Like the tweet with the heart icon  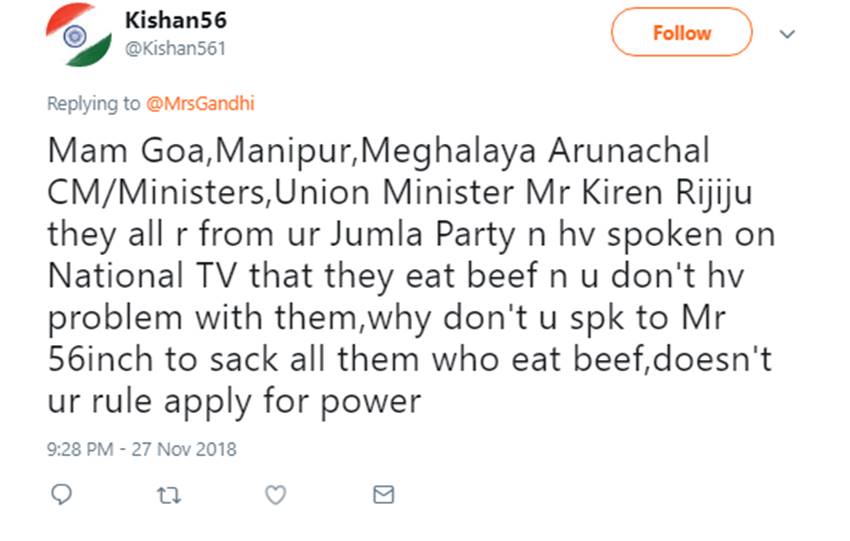tap(276, 495)
